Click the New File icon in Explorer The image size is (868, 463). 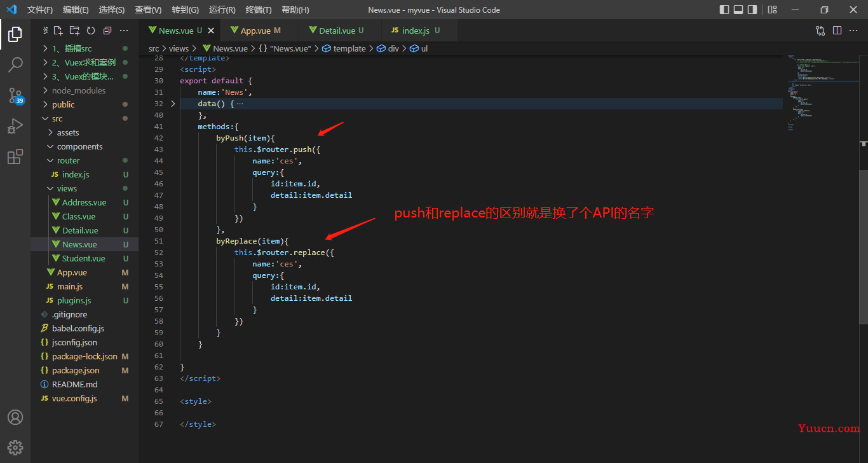tap(58, 31)
